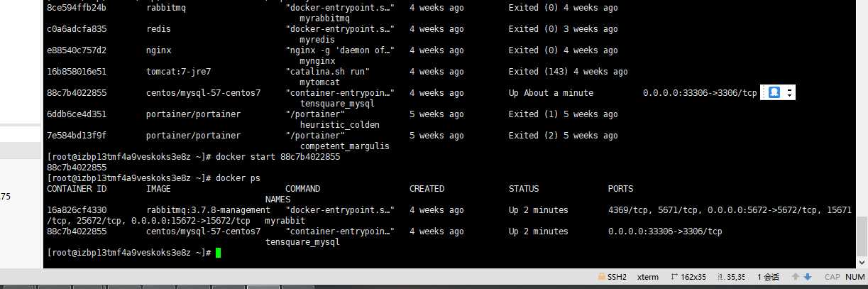The width and height of the screenshot is (868, 289).
Task: Click the SSH2 lock icon in status bar
Action: click(602, 277)
